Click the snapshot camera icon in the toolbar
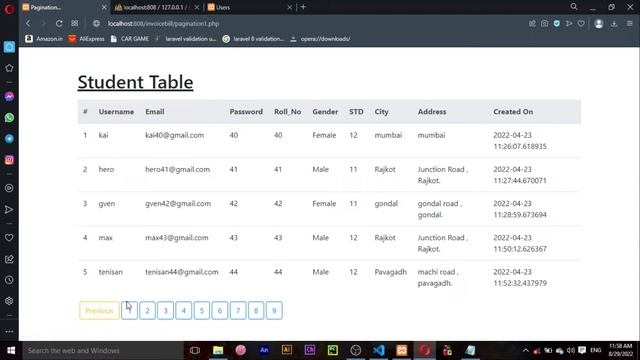The width and height of the screenshot is (640, 360). coord(544,24)
